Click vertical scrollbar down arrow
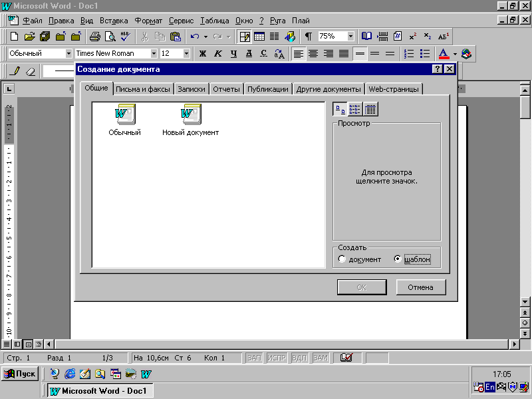This screenshot has height=399, width=532. click(x=525, y=302)
